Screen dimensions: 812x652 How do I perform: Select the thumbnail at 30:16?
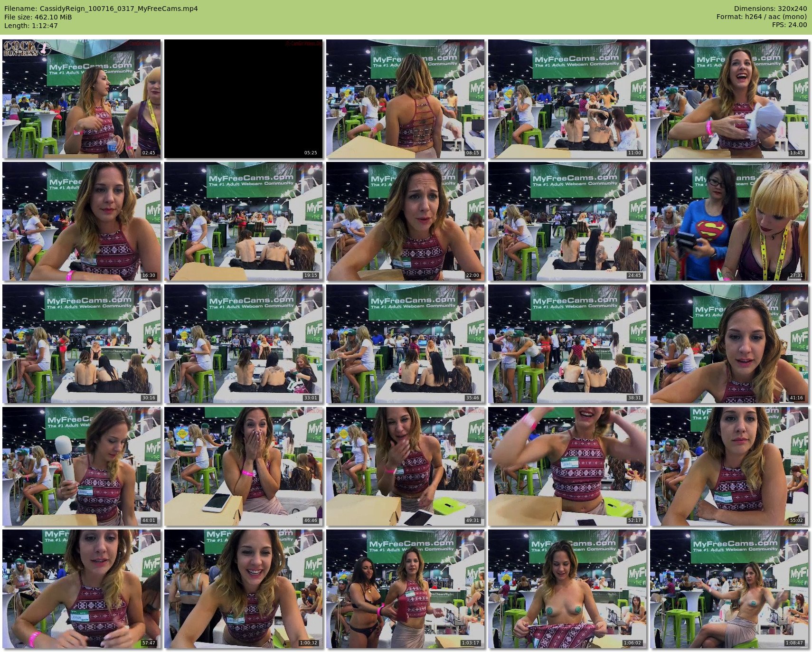82,344
